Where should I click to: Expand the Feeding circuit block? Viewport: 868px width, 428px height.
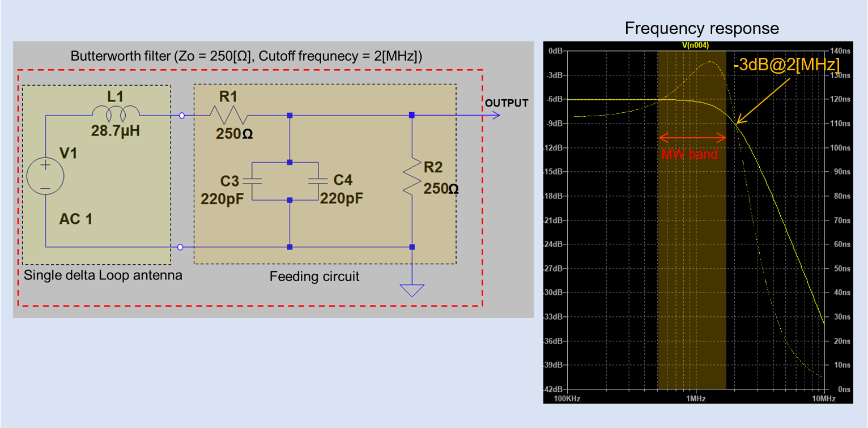point(314,277)
